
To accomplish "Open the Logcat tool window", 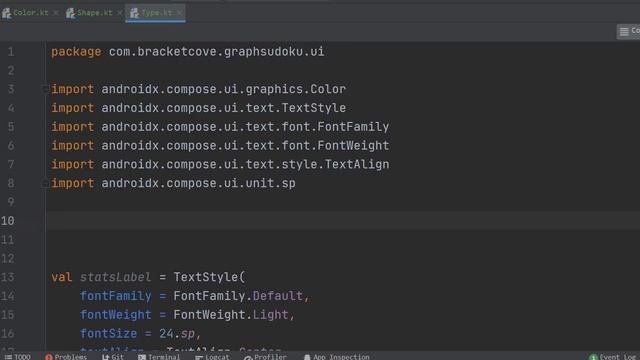I will [x=212, y=357].
